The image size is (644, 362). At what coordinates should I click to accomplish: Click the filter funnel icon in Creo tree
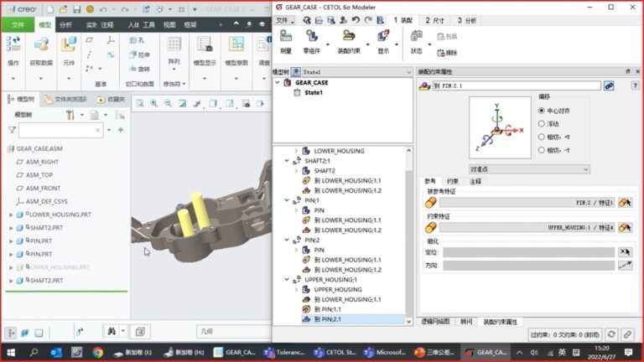tap(12, 130)
